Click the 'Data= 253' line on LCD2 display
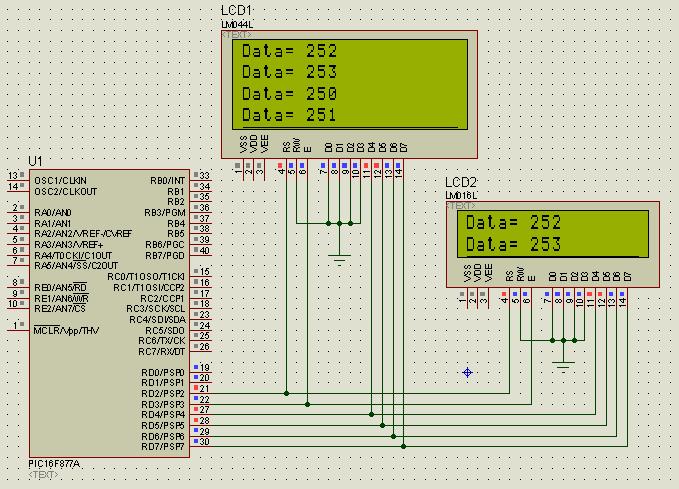This screenshot has width=679, height=489. (514, 244)
